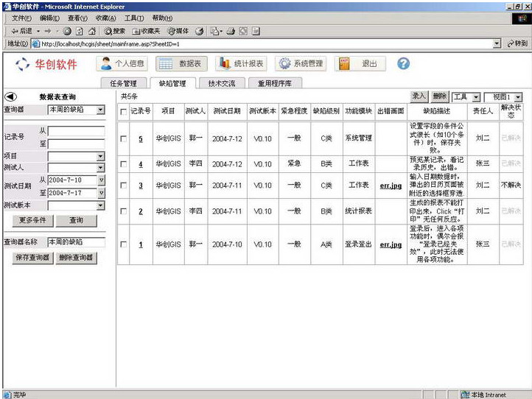Check the checkbox for record 5
The height and width of the screenshot is (399, 532).
124,138
